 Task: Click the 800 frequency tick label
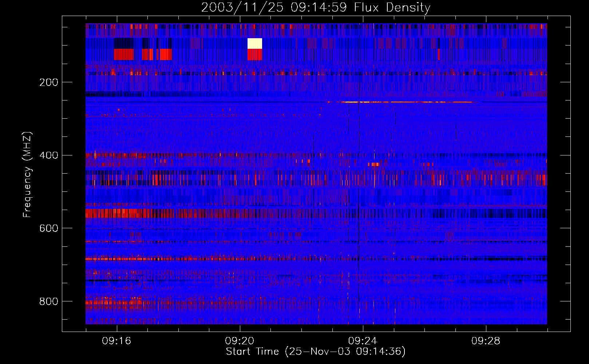coord(49,301)
